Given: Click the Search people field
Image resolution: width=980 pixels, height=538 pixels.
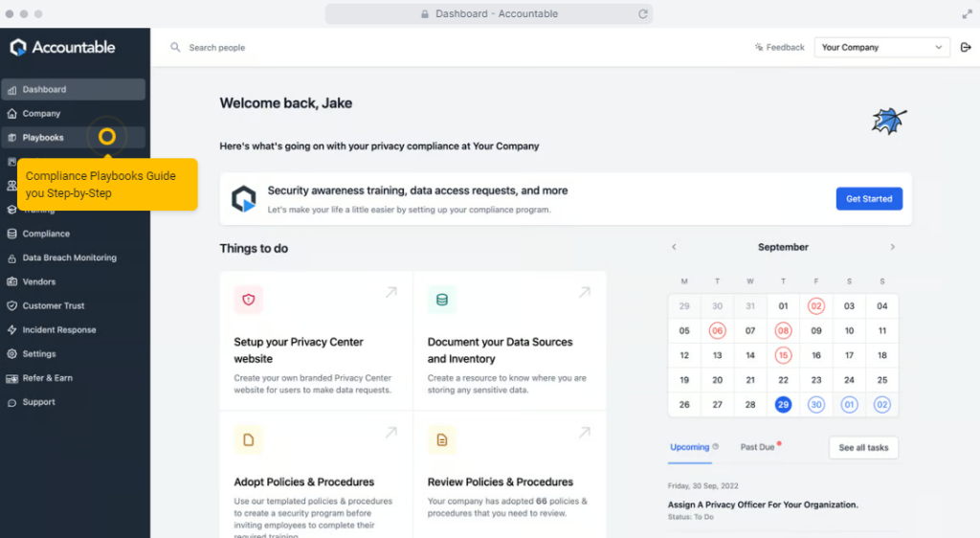Looking at the screenshot, I should coord(217,48).
